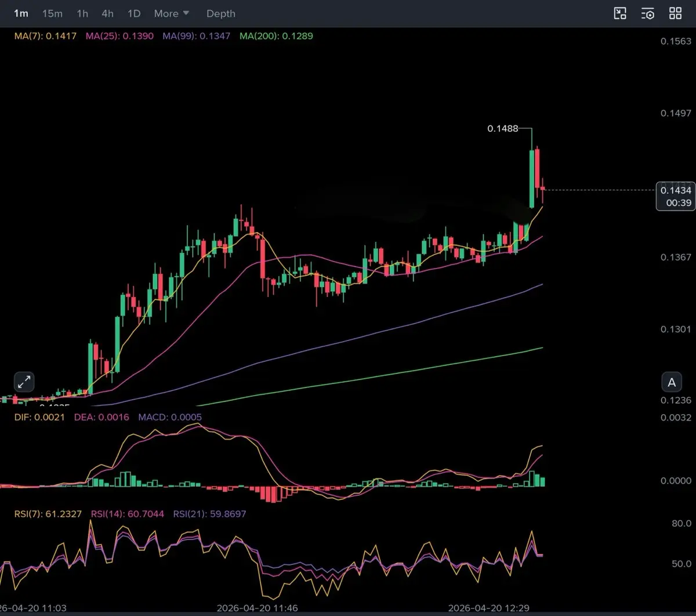Click the 0.1367 price axis label
This screenshot has height=616, width=696.
(x=676, y=257)
